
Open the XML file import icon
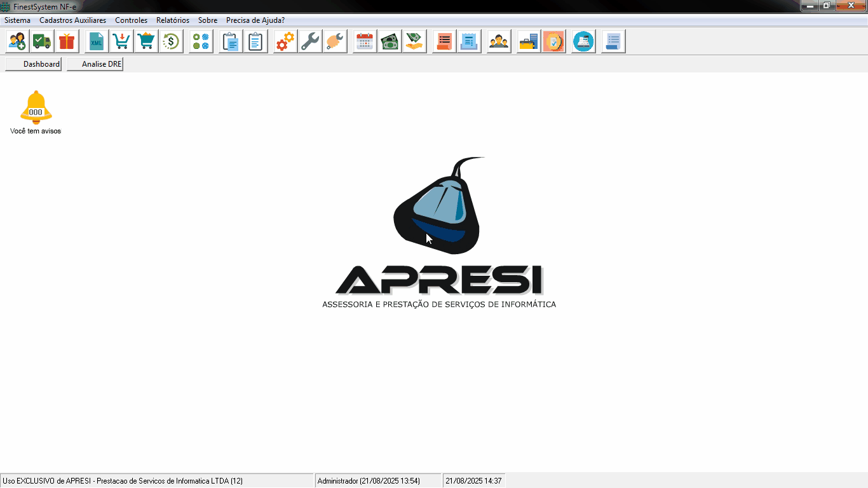(97, 42)
